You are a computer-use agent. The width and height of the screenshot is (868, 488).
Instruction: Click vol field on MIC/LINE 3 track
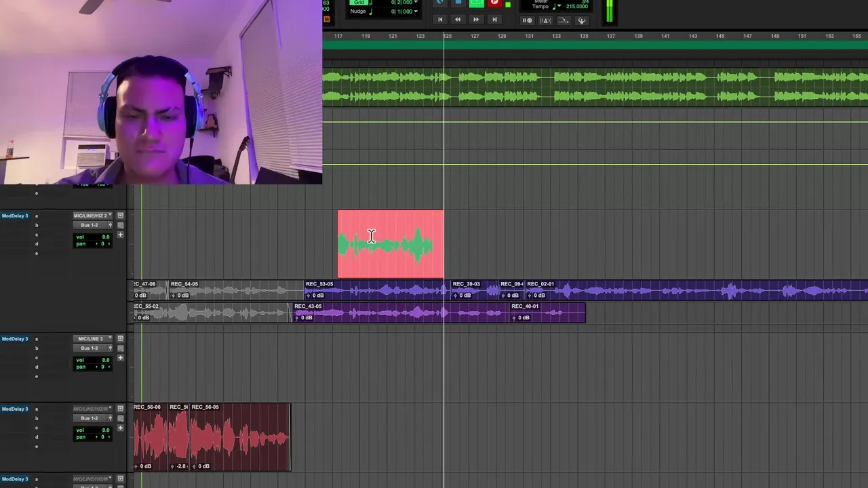point(93,360)
